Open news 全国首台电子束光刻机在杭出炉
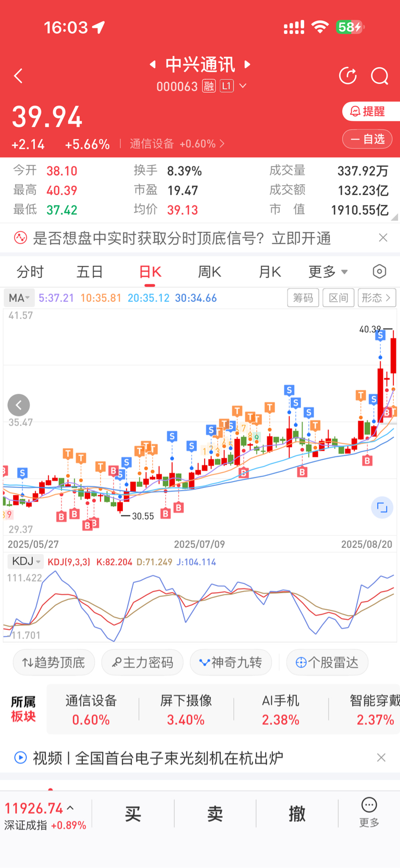Image resolution: width=400 pixels, height=868 pixels. click(x=179, y=757)
